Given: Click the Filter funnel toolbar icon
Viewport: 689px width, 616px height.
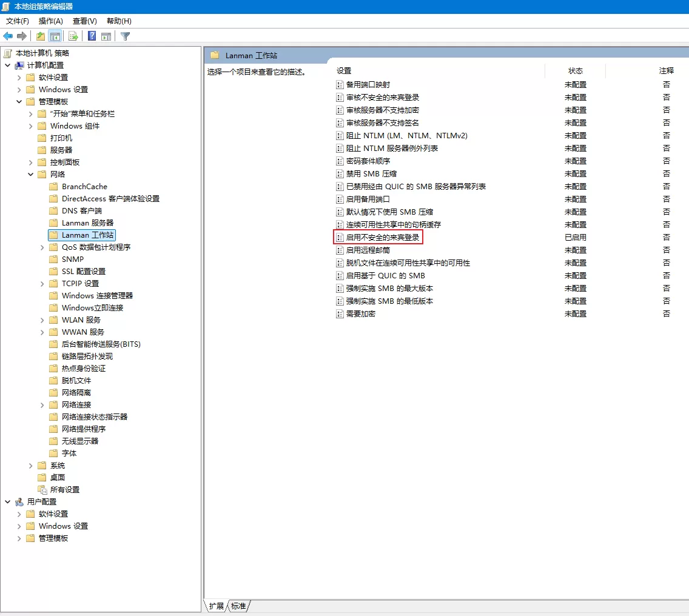Looking at the screenshot, I should tap(125, 36).
